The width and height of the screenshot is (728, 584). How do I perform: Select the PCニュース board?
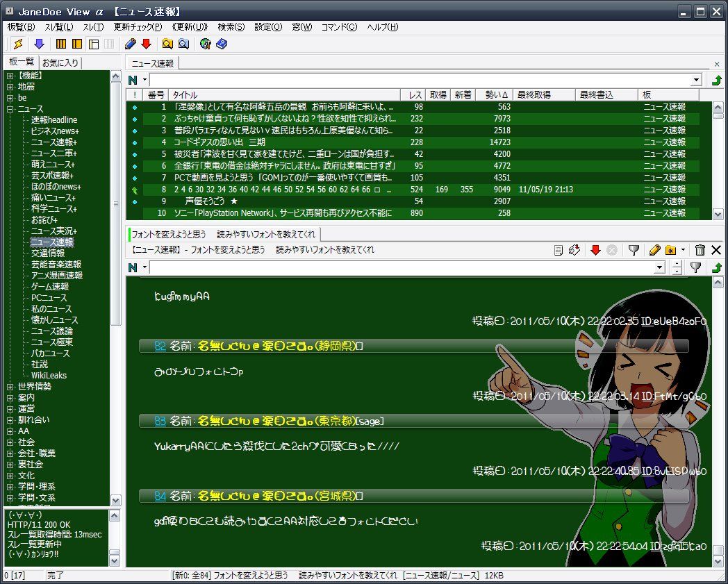point(49,298)
